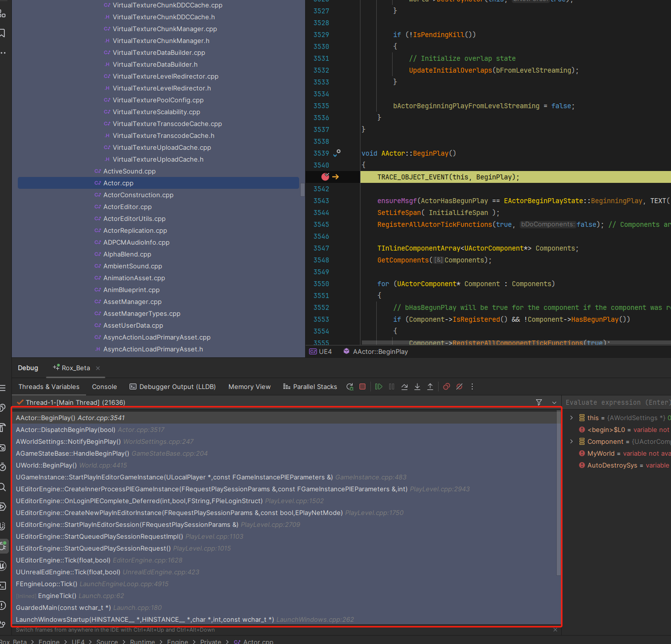Click the Step Over icon
This screenshot has width=671, height=644.
point(404,386)
